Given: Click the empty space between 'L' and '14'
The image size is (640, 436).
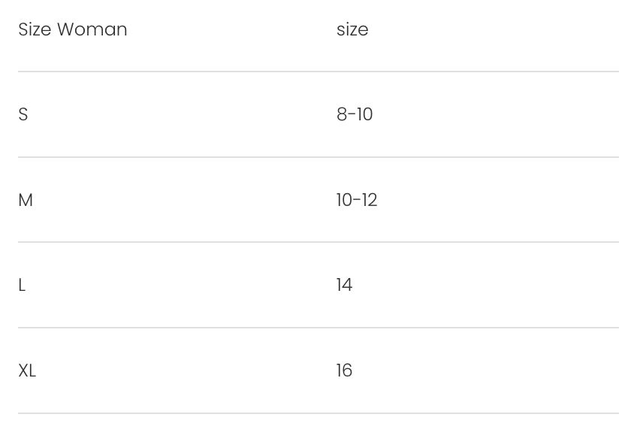Looking at the screenshot, I should click(180, 286).
